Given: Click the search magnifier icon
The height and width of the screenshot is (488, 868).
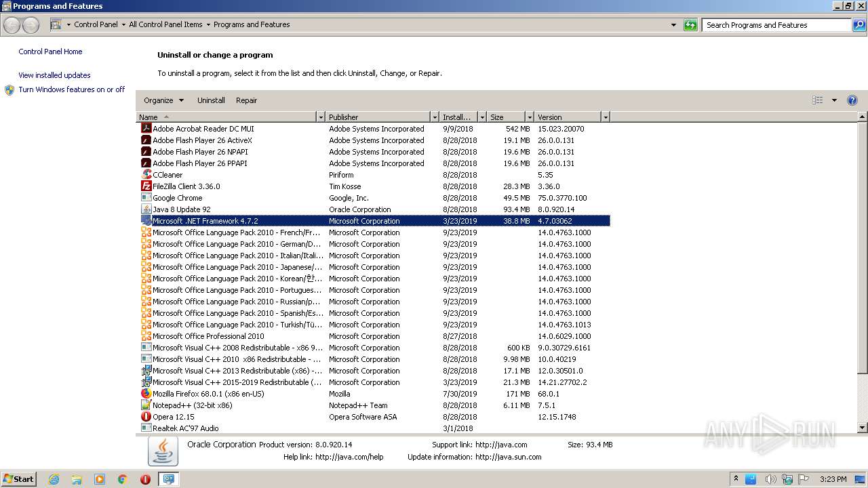Looking at the screenshot, I should pyautogui.click(x=859, y=25).
